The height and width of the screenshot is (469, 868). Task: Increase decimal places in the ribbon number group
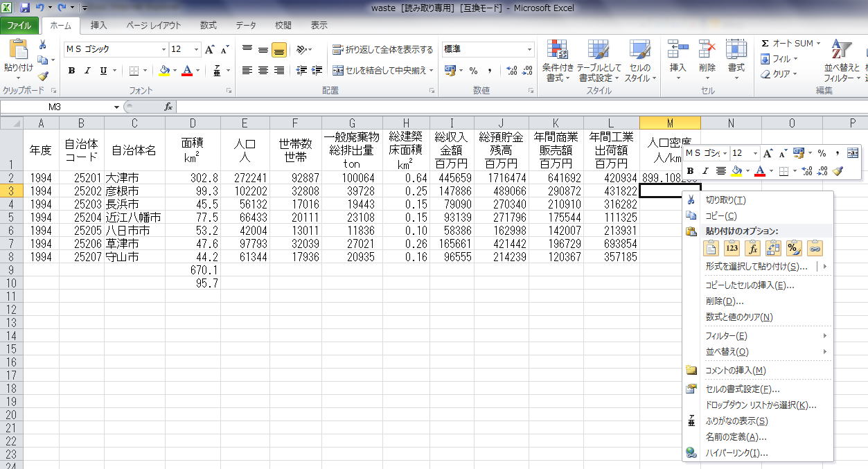click(512, 70)
